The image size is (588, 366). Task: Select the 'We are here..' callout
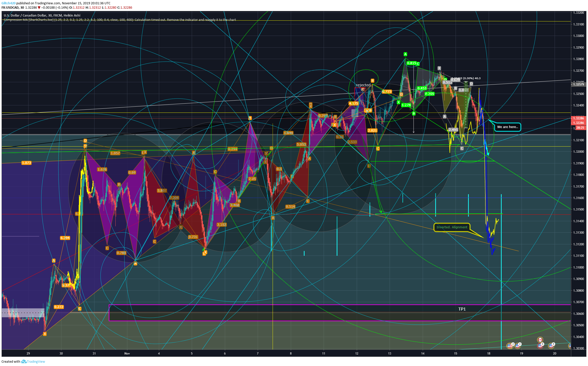[x=507, y=127]
